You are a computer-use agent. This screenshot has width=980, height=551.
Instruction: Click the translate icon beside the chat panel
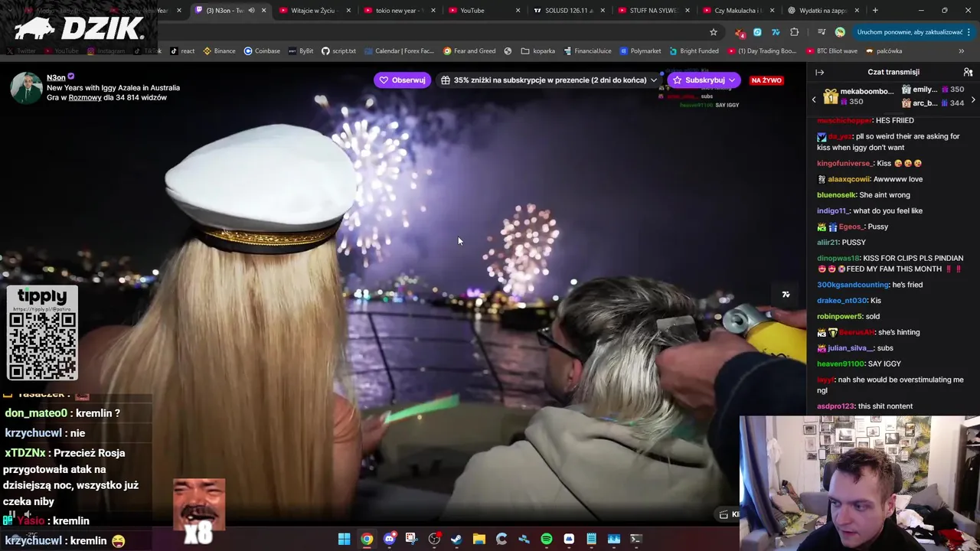coord(786,294)
